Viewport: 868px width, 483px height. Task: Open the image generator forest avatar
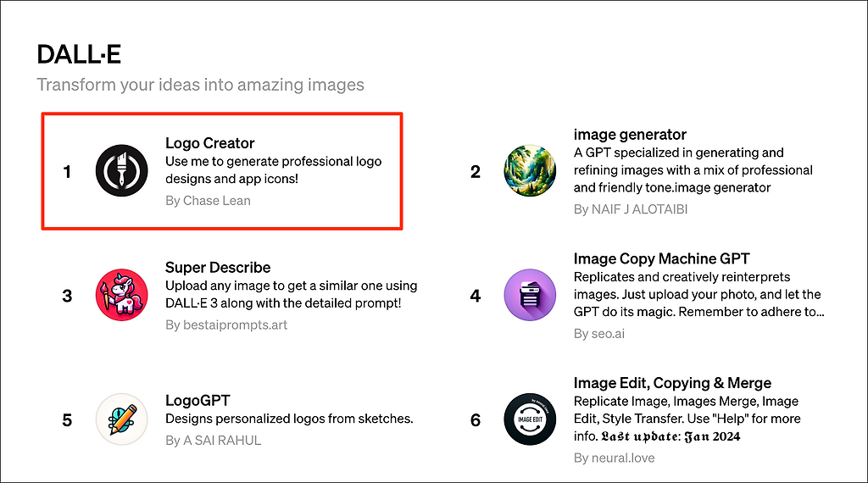coord(530,171)
